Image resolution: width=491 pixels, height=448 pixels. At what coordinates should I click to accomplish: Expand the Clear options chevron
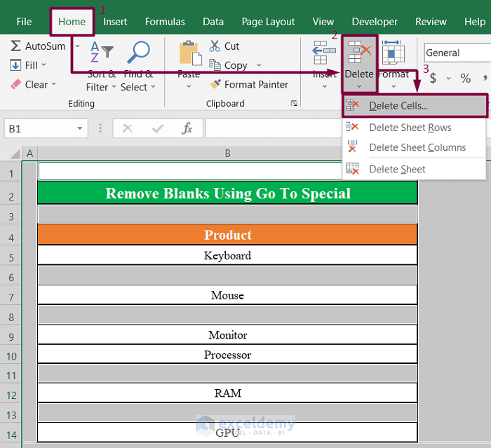point(54,84)
